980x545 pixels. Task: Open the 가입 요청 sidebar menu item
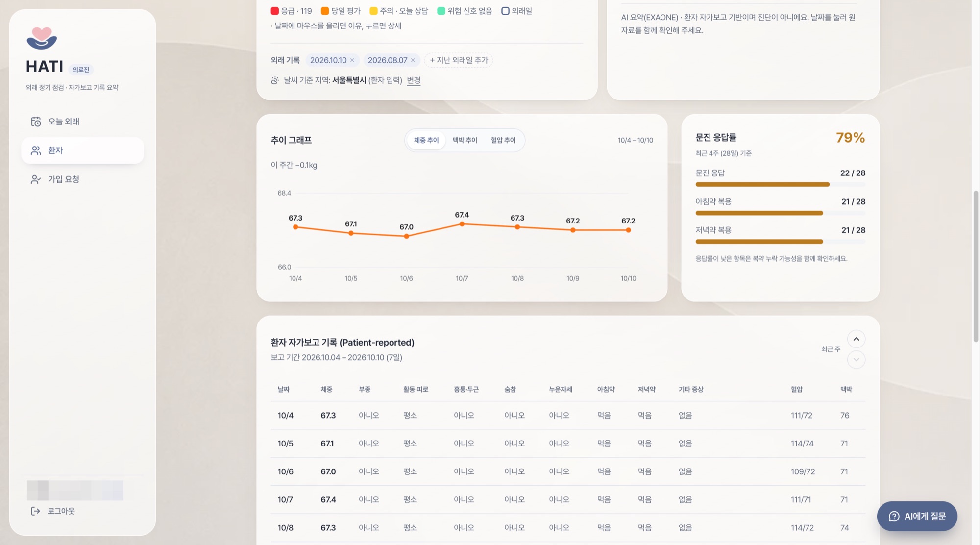82,179
